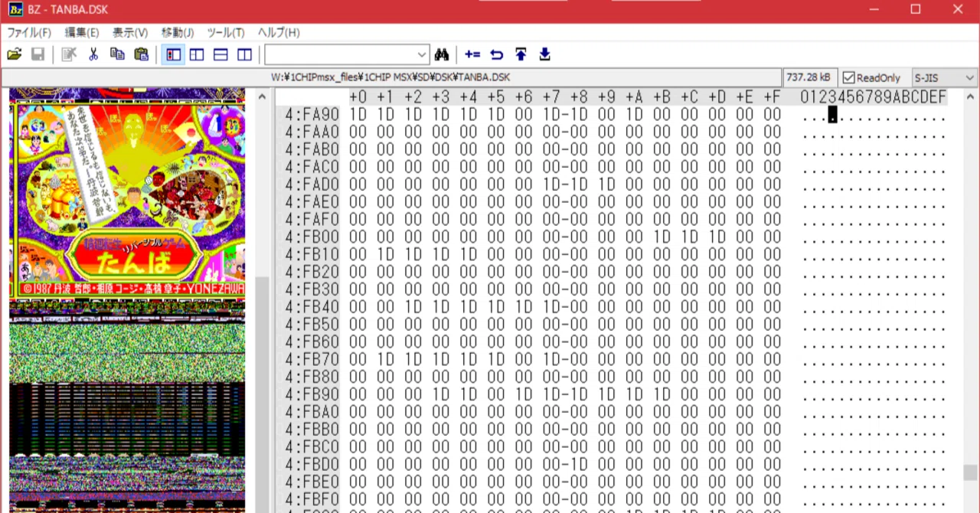Click the return arrow toolbar icon
This screenshot has height=513, width=980.
coord(496,54)
